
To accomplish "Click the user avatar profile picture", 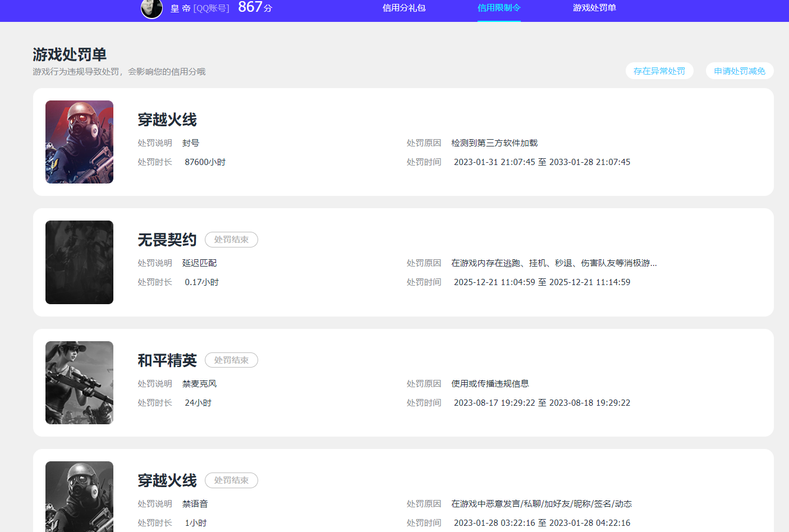I will pyautogui.click(x=152, y=9).
